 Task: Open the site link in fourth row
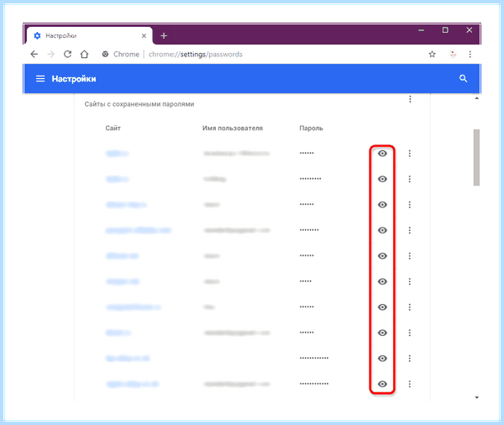tap(139, 230)
